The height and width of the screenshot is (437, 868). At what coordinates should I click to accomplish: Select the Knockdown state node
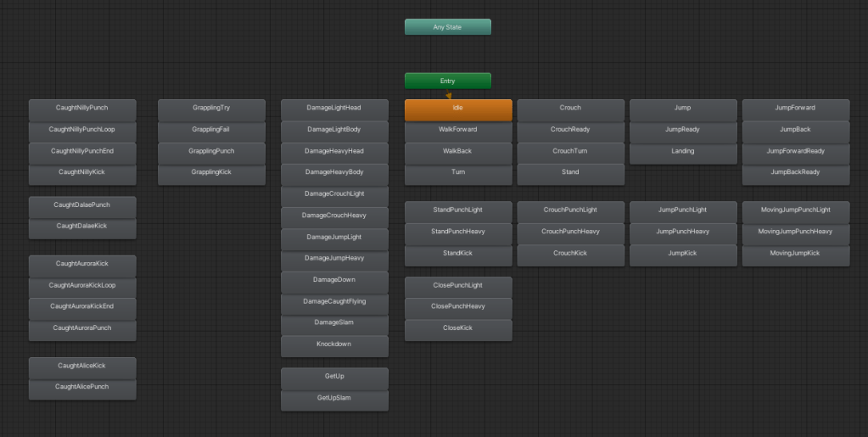334,345
